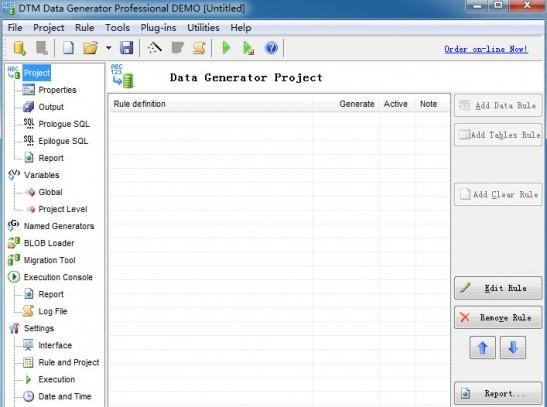
Task: Select Settings tree node
Action: 39,328
